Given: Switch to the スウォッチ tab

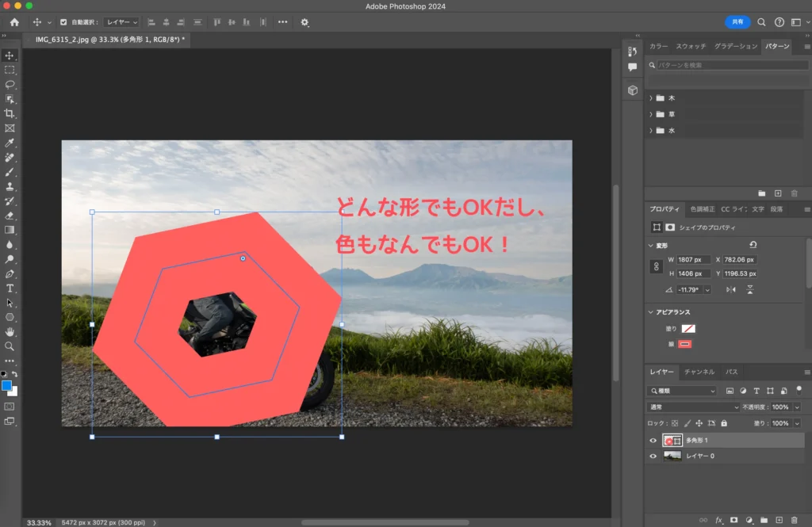Looking at the screenshot, I should [x=691, y=47].
